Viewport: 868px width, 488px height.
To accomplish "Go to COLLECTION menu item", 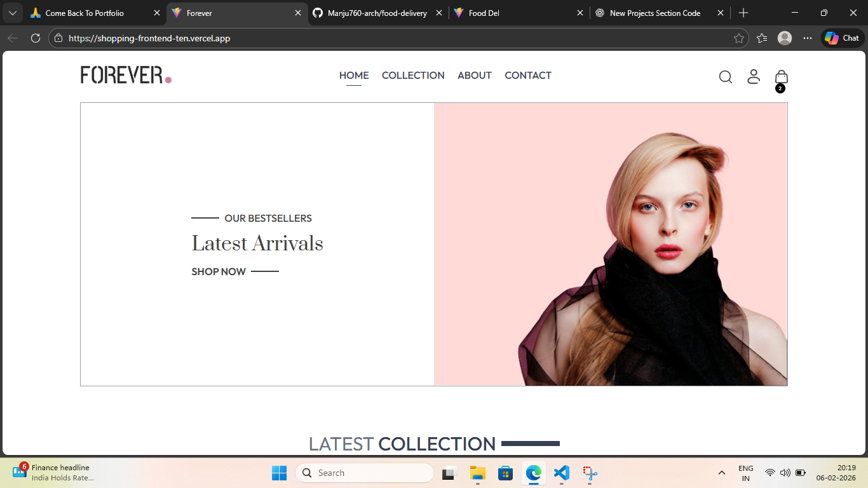I will click(x=413, y=75).
